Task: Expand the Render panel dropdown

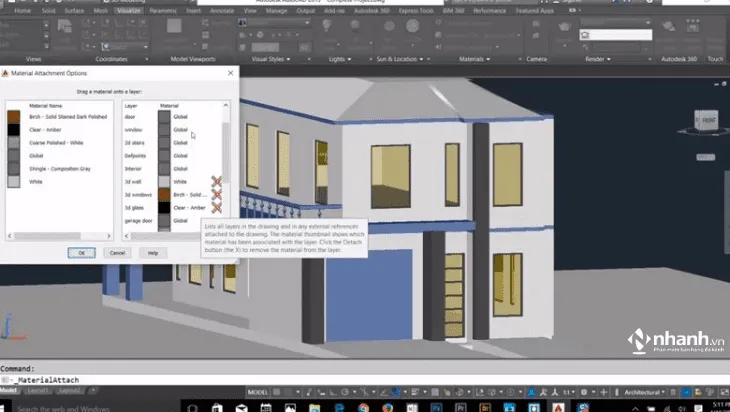Action: pyautogui.click(x=598, y=59)
